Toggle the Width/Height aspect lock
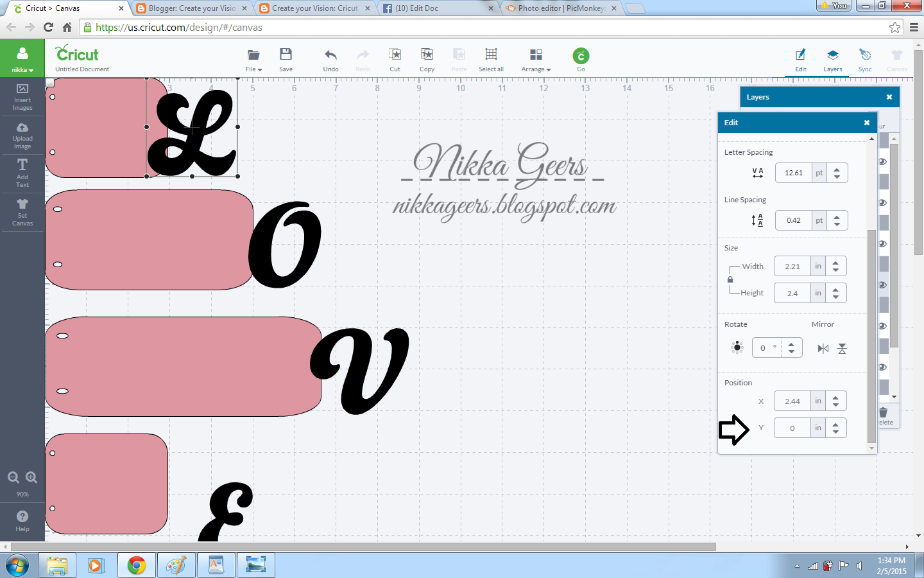 pos(730,279)
